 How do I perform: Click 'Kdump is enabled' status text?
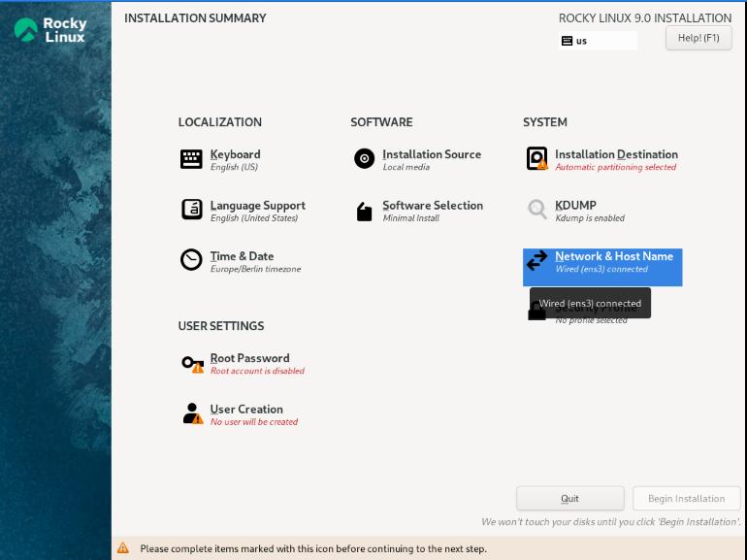[590, 218]
